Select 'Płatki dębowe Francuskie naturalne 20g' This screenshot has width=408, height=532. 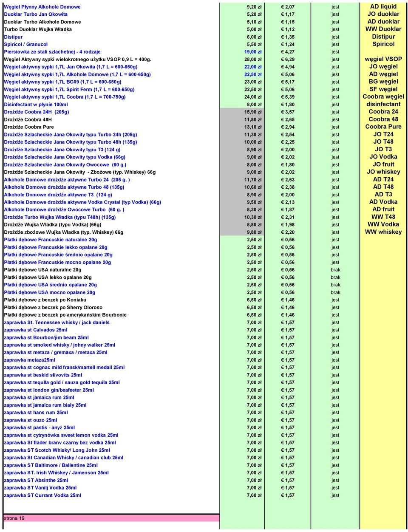click(x=50, y=240)
